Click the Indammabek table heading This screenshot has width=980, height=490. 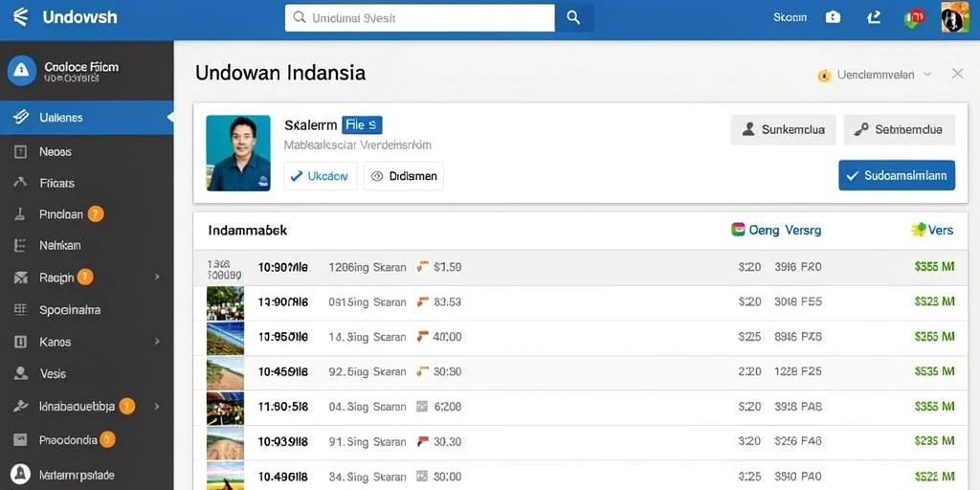tap(248, 231)
